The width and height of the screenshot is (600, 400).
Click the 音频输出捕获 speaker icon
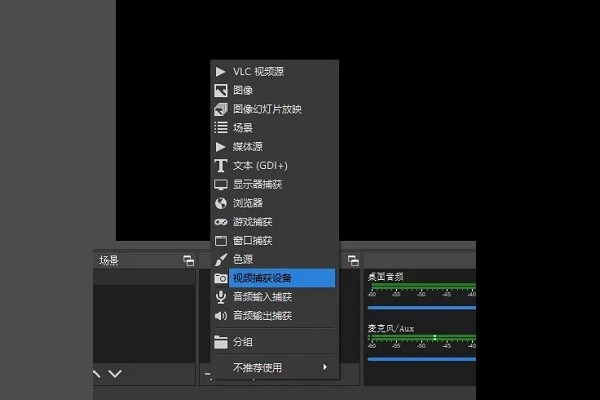tap(221, 316)
